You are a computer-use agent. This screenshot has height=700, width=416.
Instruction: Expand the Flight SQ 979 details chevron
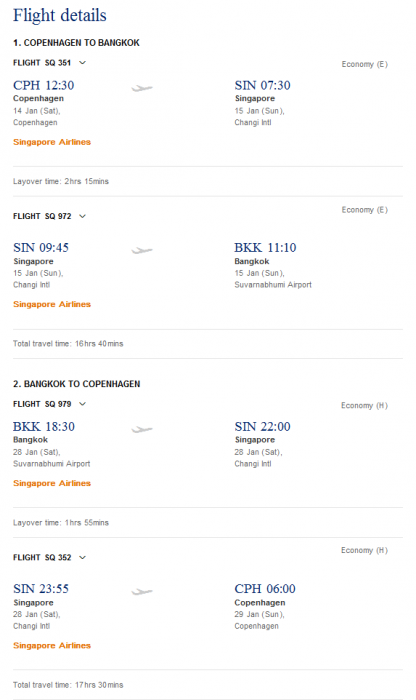click(83, 404)
